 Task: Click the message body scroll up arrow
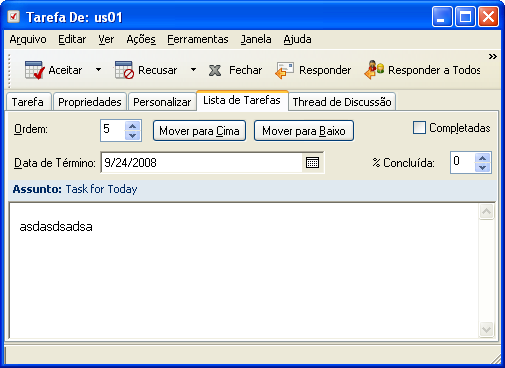[x=486, y=212]
